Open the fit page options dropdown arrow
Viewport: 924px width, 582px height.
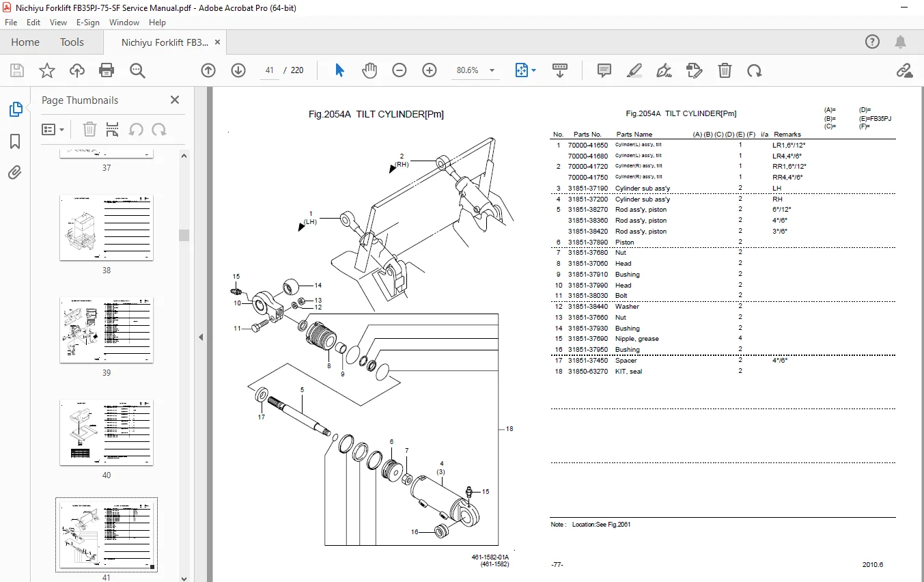(x=534, y=70)
